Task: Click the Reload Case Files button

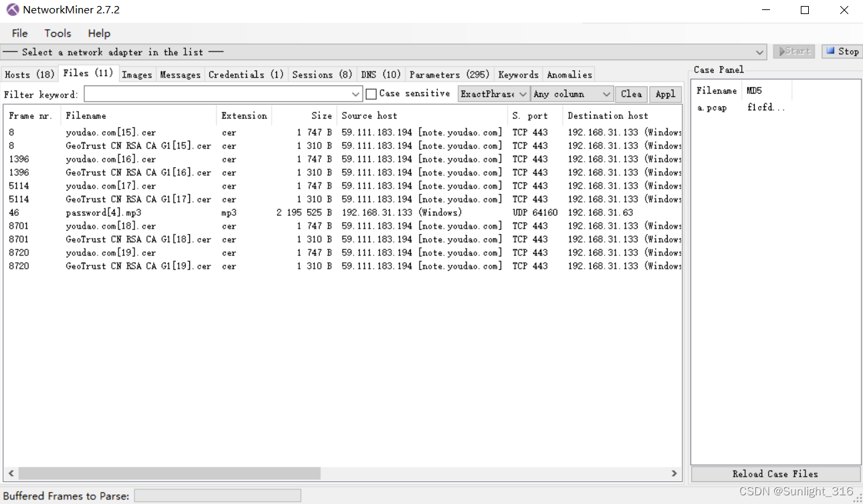Action: [x=775, y=474]
